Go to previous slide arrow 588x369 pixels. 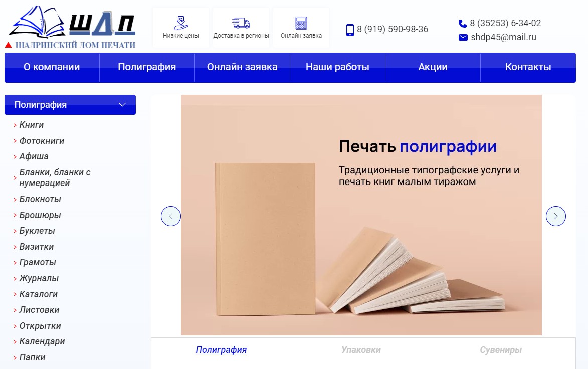171,216
